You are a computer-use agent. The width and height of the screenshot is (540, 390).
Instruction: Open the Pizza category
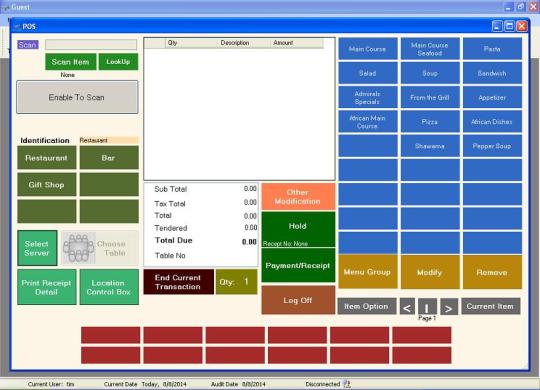click(430, 122)
